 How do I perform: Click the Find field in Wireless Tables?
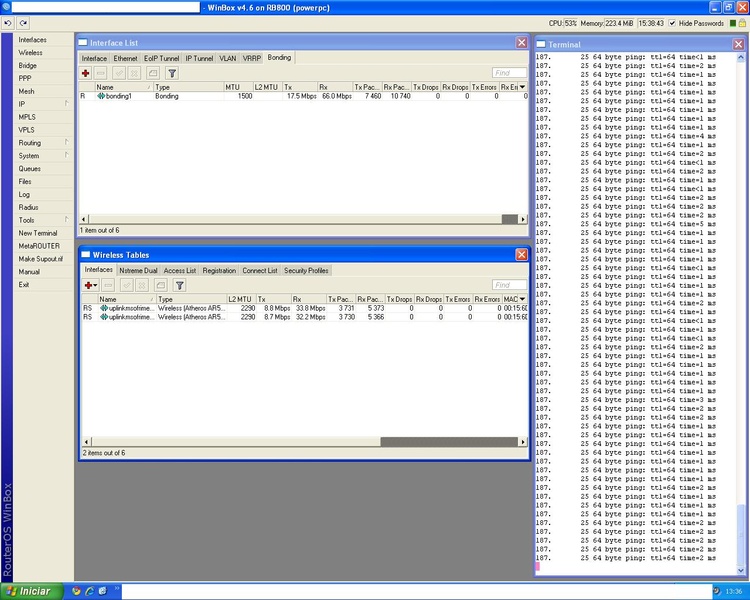click(x=509, y=285)
